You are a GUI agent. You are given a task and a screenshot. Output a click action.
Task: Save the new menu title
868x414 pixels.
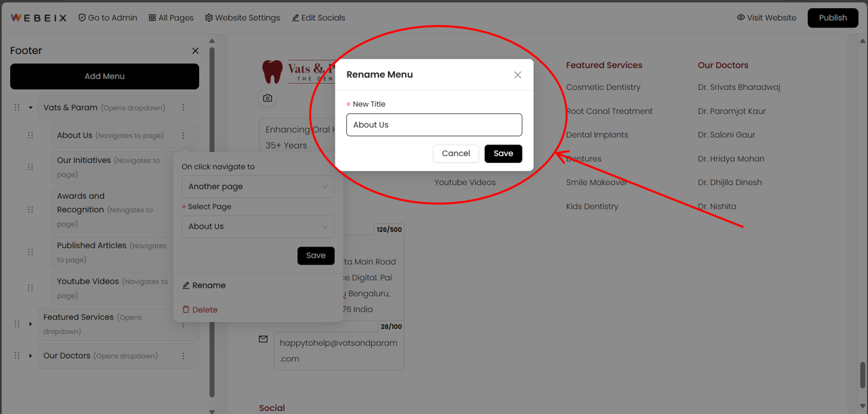click(x=503, y=153)
